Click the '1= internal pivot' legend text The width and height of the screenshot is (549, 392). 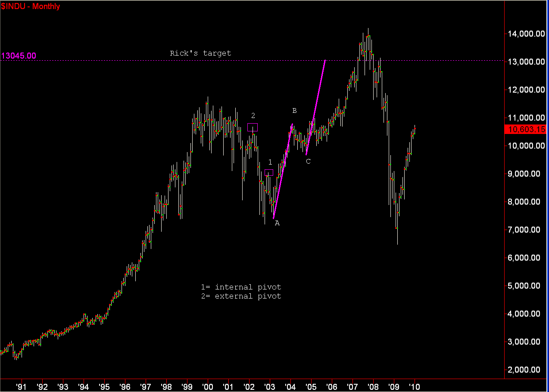(x=241, y=287)
